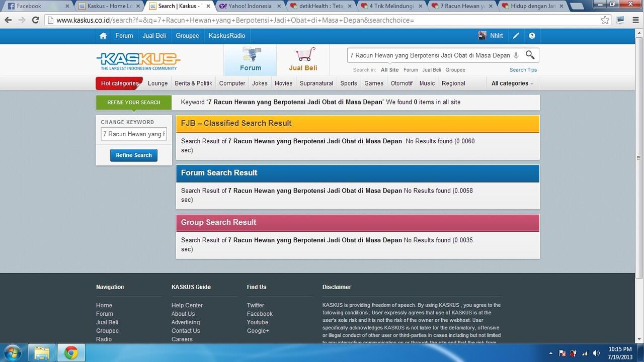644x362 pixels.
Task: Open the Berita & Politik category
Action: click(x=194, y=83)
